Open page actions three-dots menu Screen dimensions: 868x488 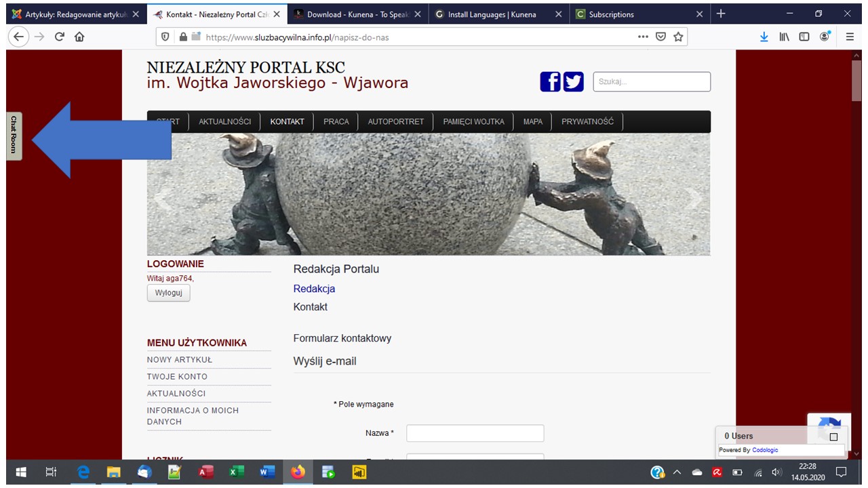(643, 37)
